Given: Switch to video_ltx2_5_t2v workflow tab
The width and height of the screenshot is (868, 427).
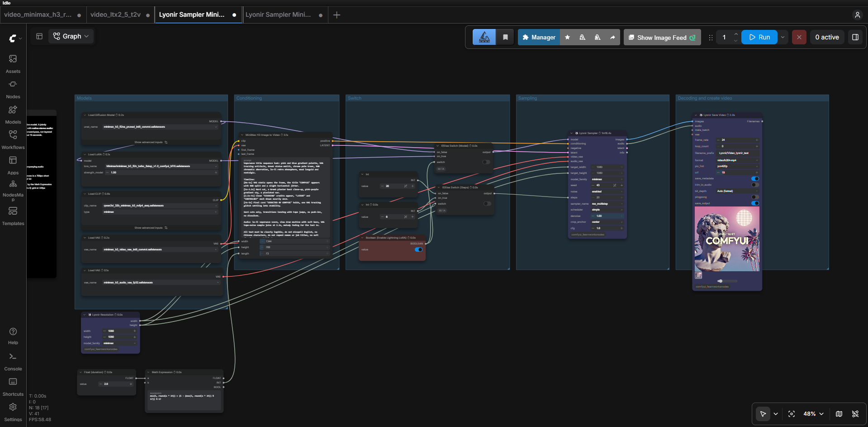Looking at the screenshot, I should pos(120,15).
